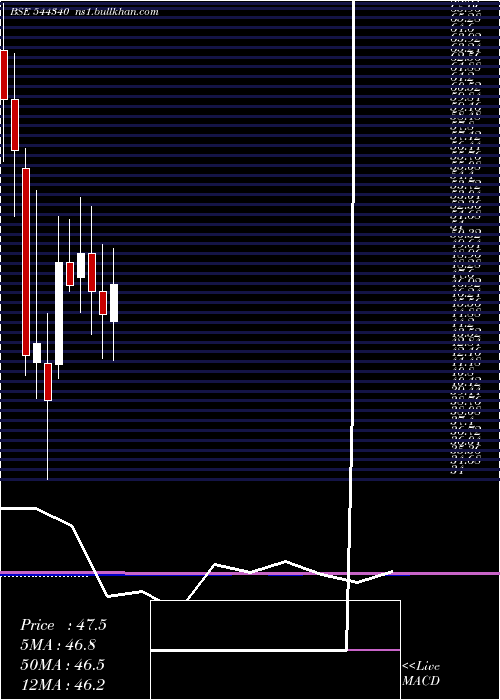Click the ns1.bullkhan.com watermark text
The width and height of the screenshot is (500, 700).
117,12
